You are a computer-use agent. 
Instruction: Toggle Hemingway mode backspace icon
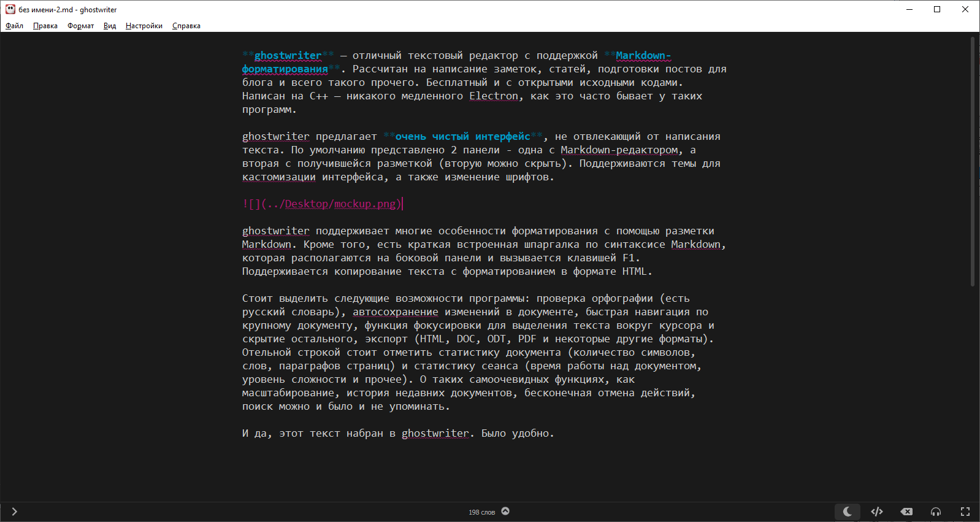click(906, 512)
